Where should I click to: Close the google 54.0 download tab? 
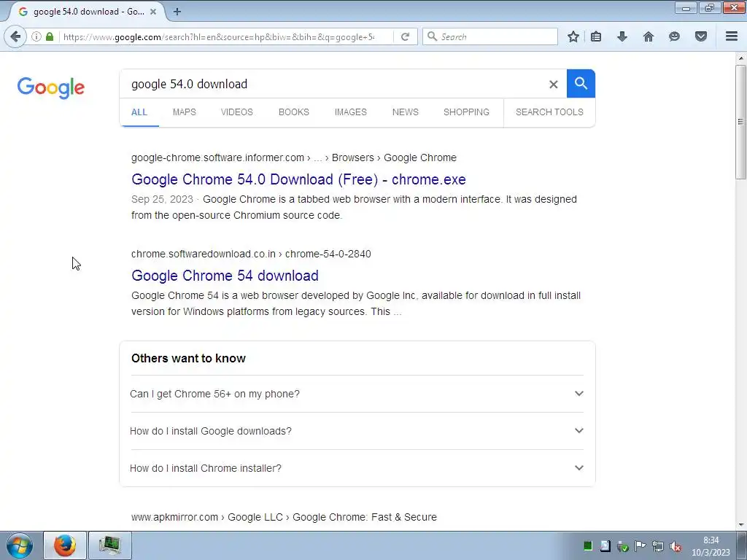tap(153, 12)
